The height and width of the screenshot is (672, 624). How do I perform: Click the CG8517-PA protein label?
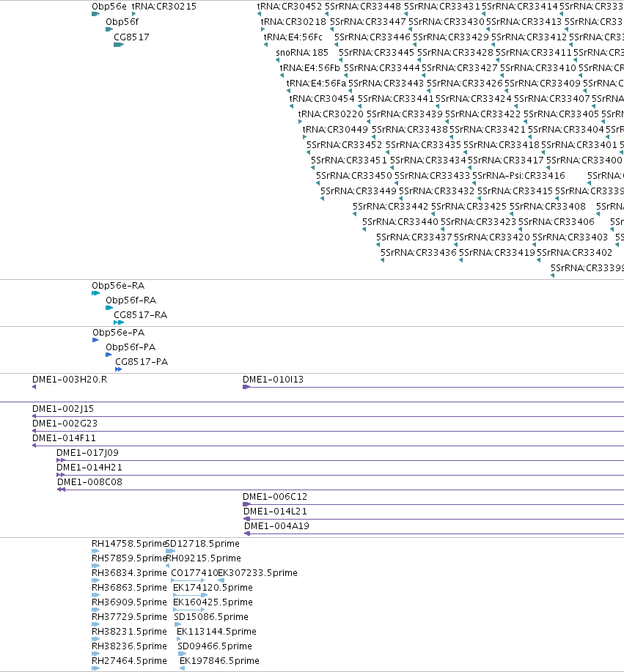point(142,362)
